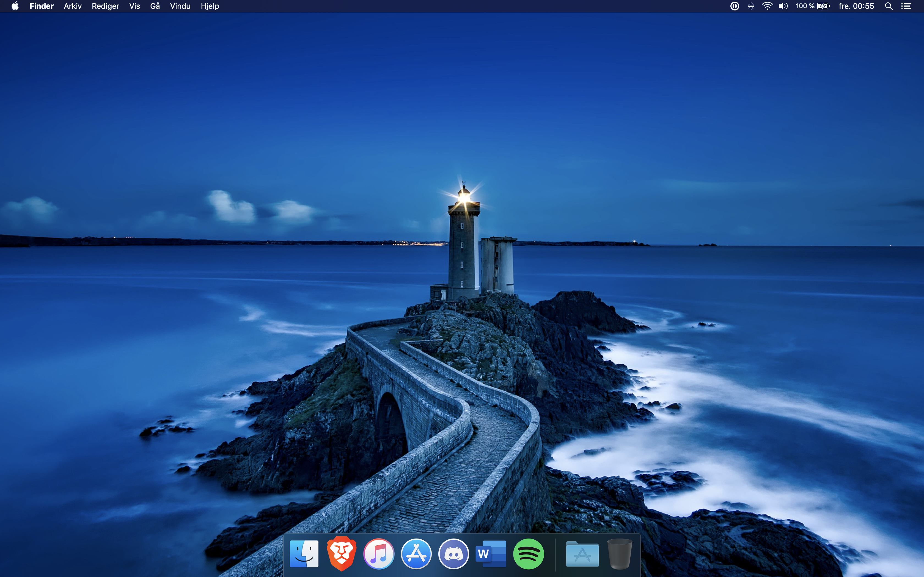Open the Vis menu

[134, 6]
